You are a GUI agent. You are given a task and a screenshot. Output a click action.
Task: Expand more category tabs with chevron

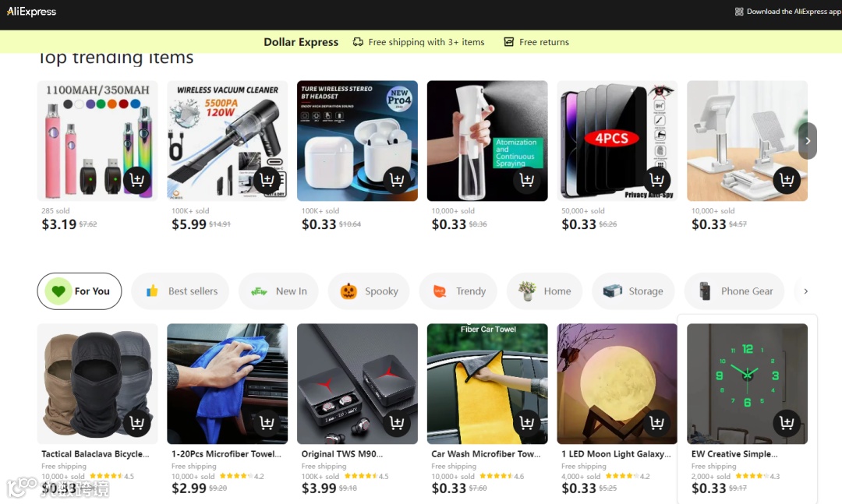click(x=805, y=291)
